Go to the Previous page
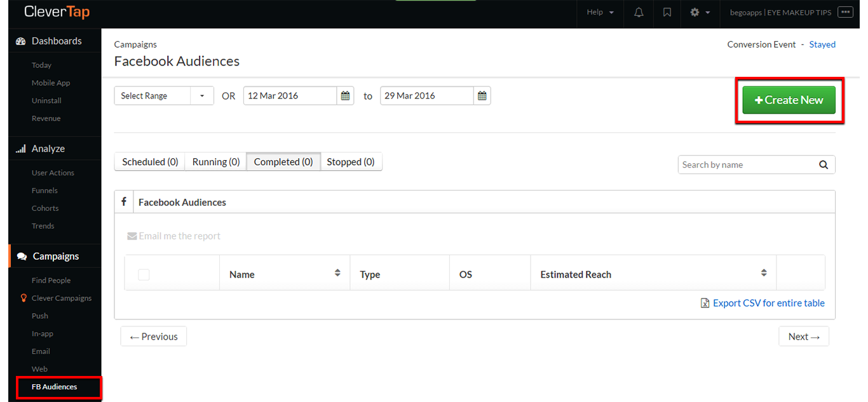This screenshot has height=402, width=868. tap(154, 337)
